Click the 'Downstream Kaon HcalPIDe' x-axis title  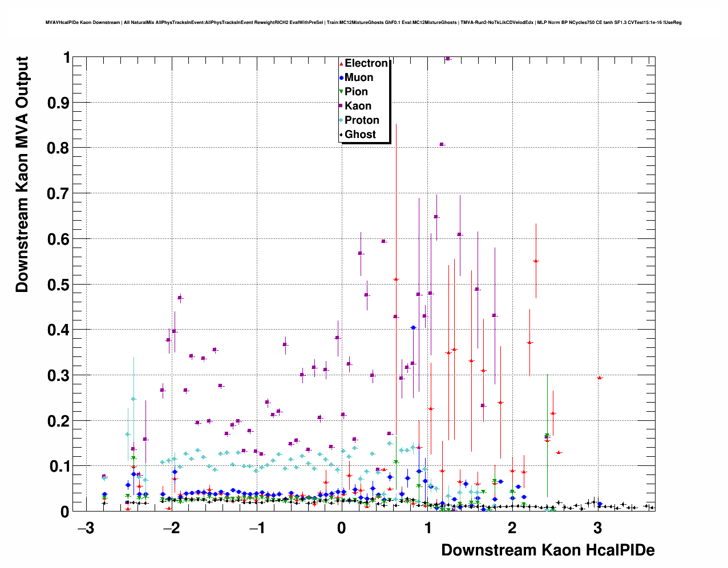[548, 550]
